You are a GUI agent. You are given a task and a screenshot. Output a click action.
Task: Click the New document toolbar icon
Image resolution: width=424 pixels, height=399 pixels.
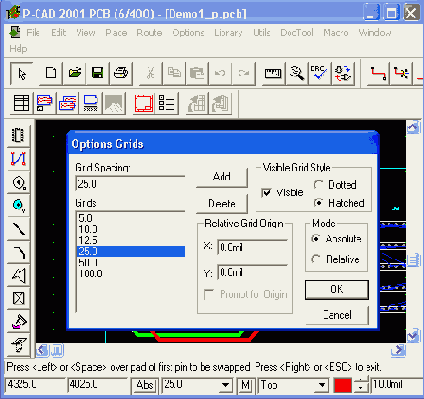[51, 73]
